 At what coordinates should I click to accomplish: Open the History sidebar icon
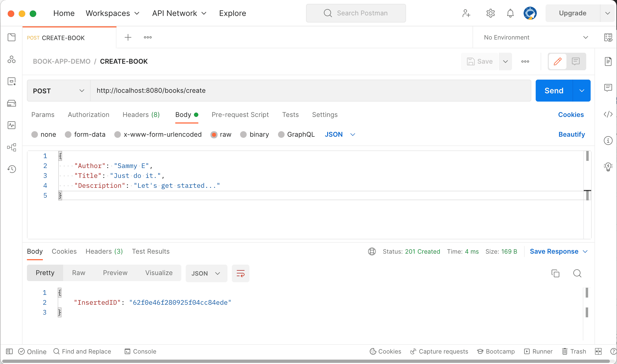[12, 169]
